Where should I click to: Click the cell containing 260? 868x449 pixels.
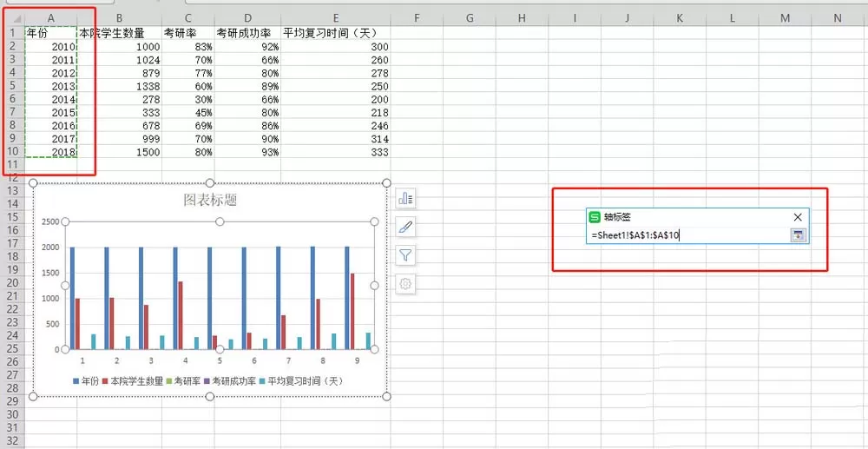[335, 60]
